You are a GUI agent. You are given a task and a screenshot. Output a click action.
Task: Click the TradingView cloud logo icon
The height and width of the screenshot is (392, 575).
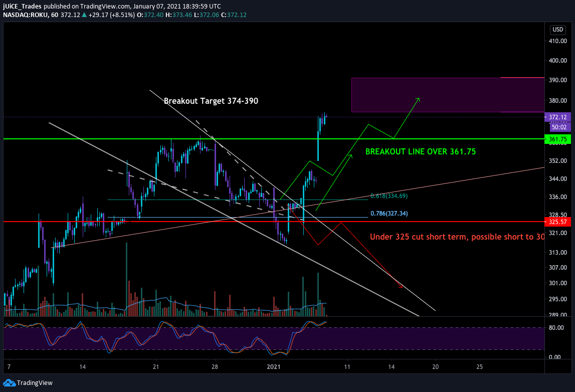tap(9, 383)
